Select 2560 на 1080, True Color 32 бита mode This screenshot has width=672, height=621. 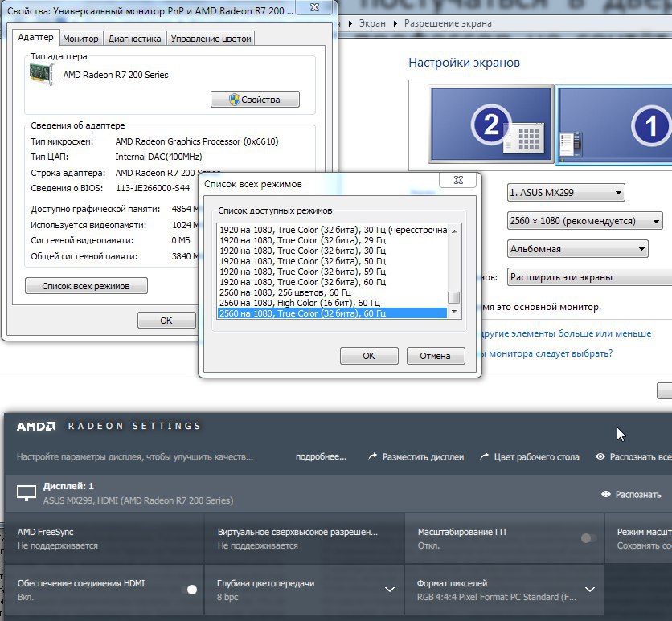point(332,313)
